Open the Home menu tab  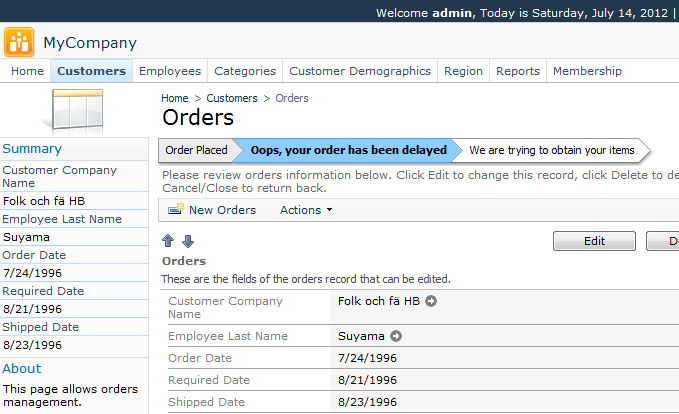coord(27,71)
